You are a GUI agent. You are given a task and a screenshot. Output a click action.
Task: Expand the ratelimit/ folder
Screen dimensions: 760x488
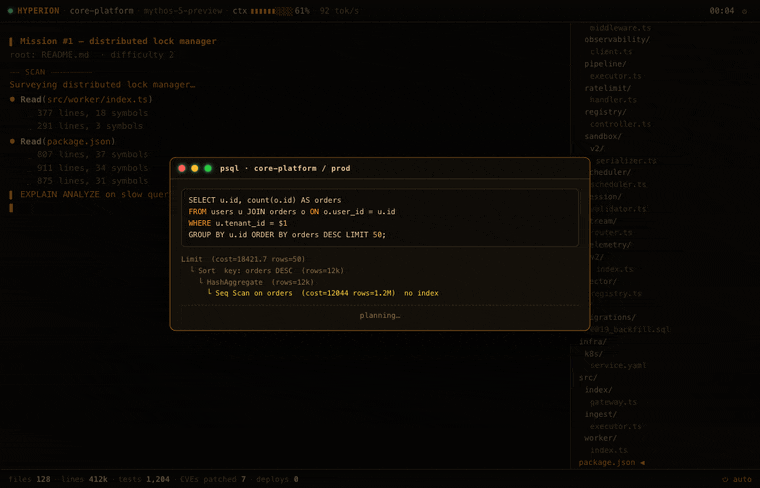tap(607, 88)
